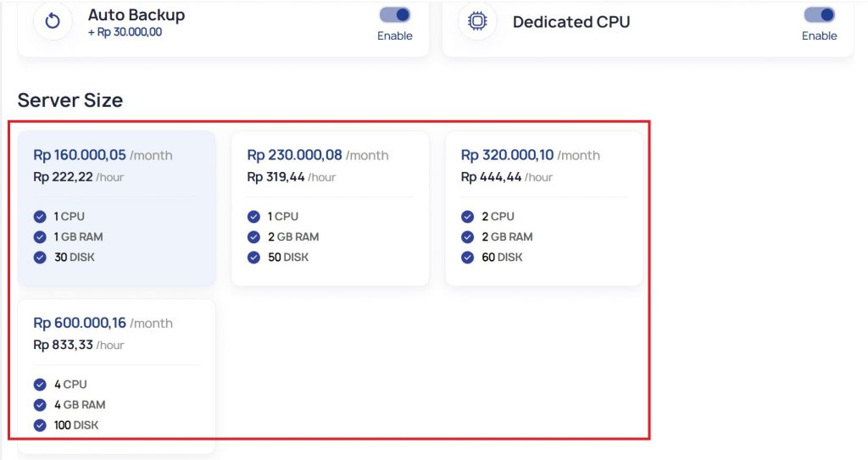Click the 50 DISK text

coord(288,258)
